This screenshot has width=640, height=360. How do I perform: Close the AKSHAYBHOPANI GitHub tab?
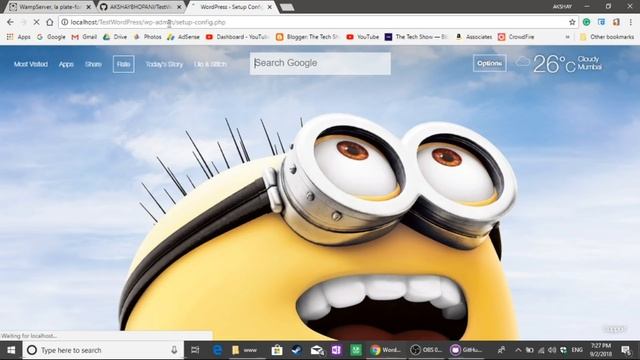tap(179, 7)
